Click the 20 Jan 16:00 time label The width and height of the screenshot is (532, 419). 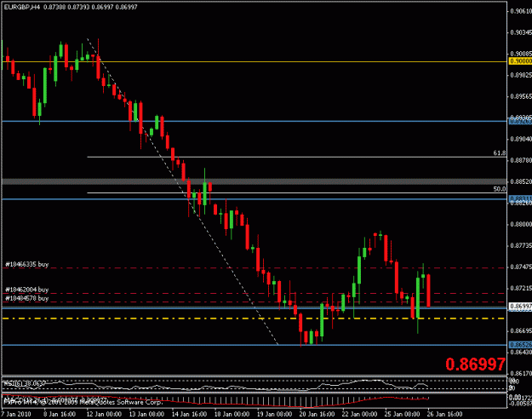317,414
